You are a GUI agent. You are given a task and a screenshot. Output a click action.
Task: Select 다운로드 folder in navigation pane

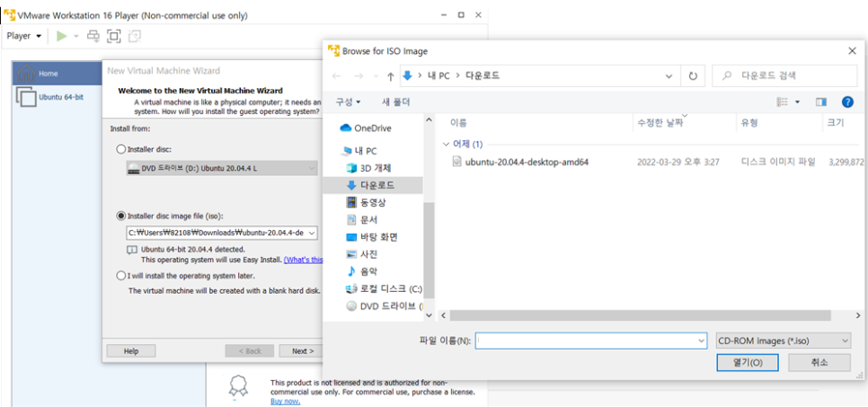pos(371,185)
